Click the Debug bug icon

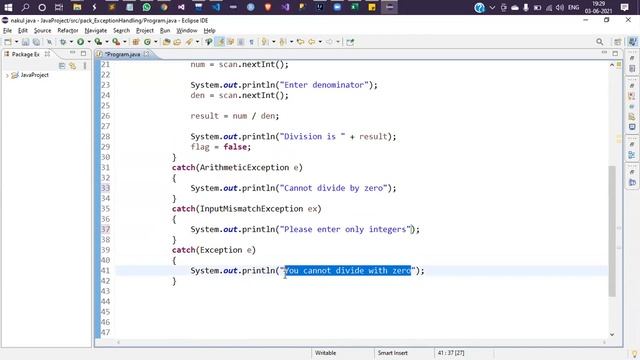pos(63,42)
